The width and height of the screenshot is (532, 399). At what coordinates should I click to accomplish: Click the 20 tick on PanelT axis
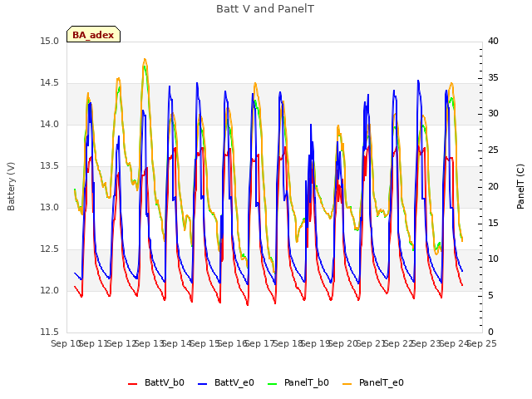tap(493, 186)
